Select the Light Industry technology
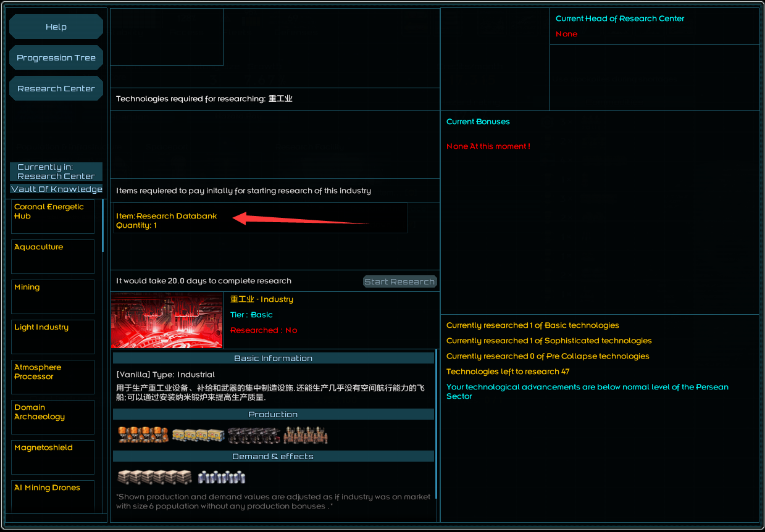The width and height of the screenshot is (765, 532). [x=53, y=337]
